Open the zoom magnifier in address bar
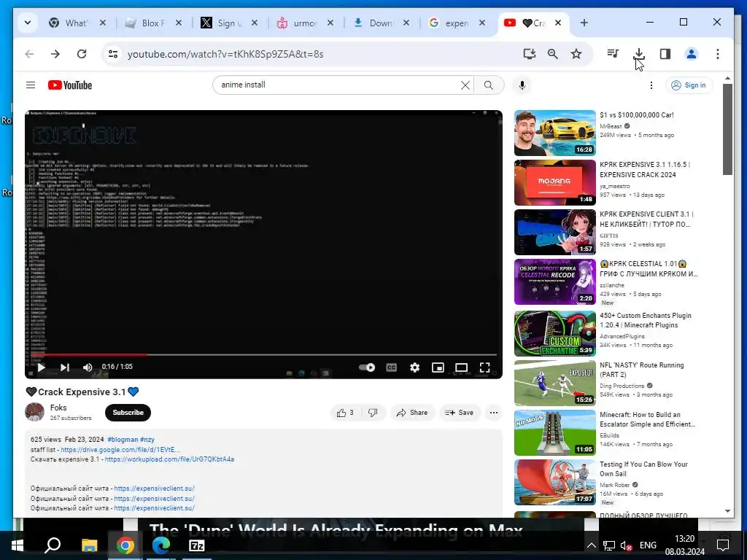Viewport: 747px width, 560px height. (553, 54)
